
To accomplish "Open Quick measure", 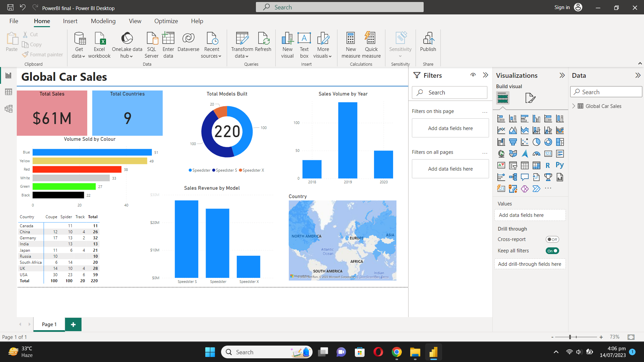I will click(x=371, y=45).
